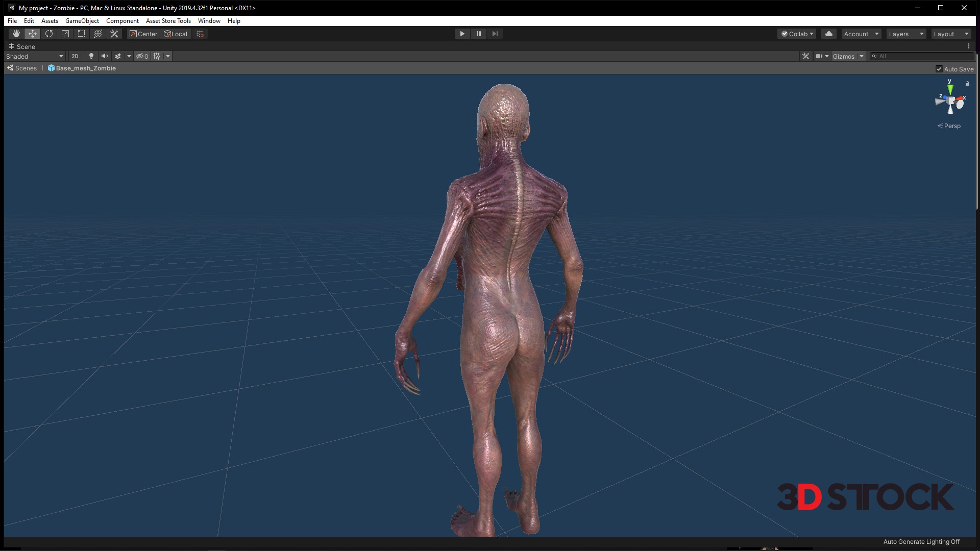This screenshot has height=551, width=980.
Task: Select the Hand tool
Action: [x=16, y=34]
